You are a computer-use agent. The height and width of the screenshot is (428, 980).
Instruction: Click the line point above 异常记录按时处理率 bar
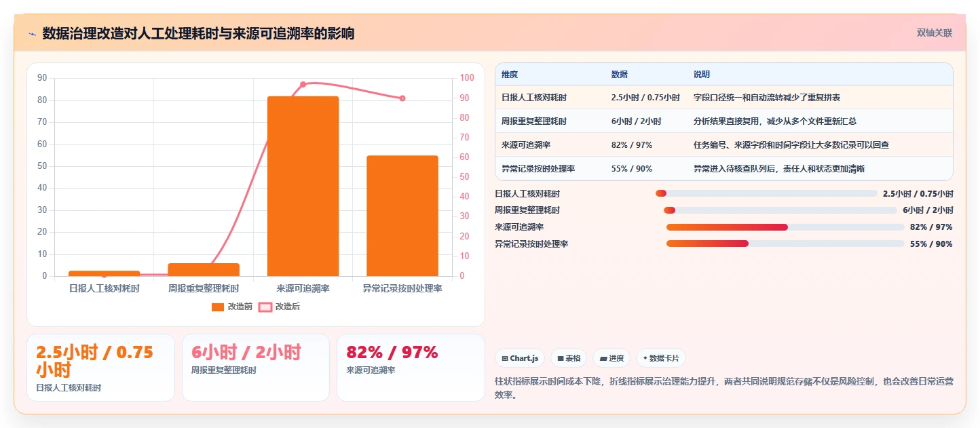tap(402, 98)
